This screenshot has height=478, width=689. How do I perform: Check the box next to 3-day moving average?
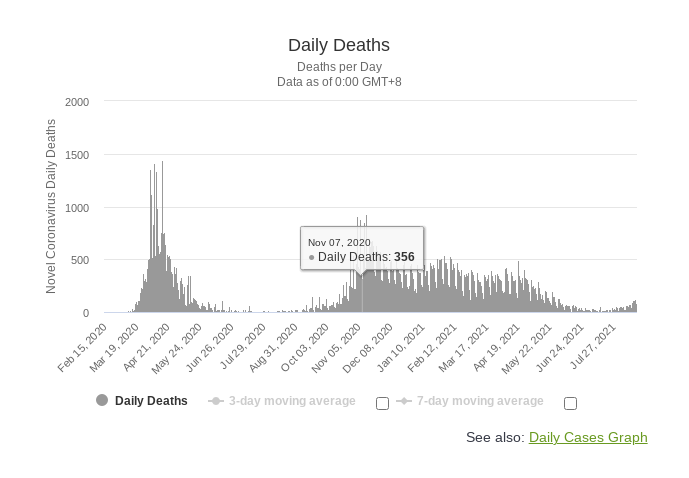(382, 403)
